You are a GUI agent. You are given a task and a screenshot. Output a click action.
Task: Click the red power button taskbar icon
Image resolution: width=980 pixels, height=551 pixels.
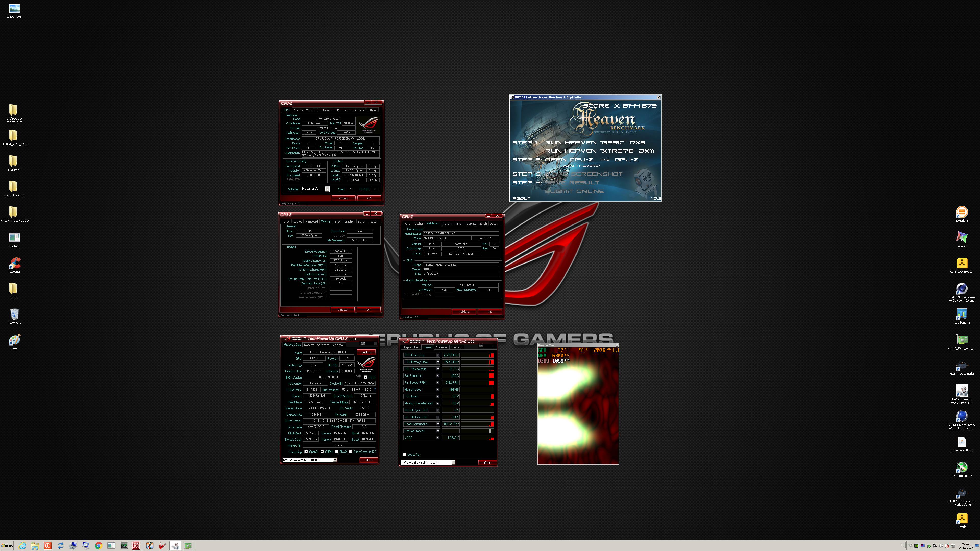47,546
